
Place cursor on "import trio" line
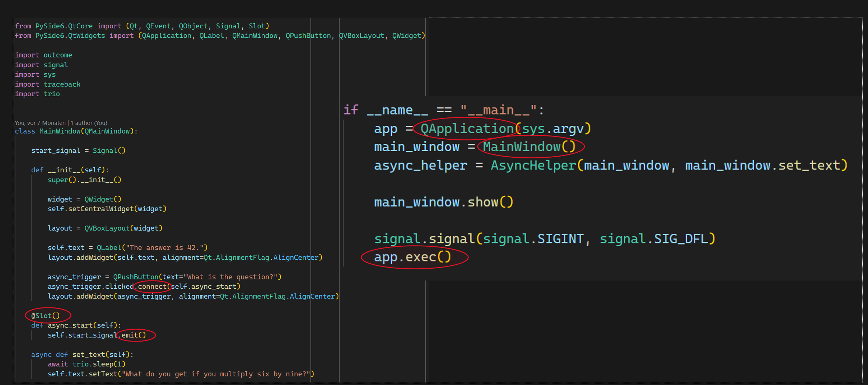[x=37, y=94]
